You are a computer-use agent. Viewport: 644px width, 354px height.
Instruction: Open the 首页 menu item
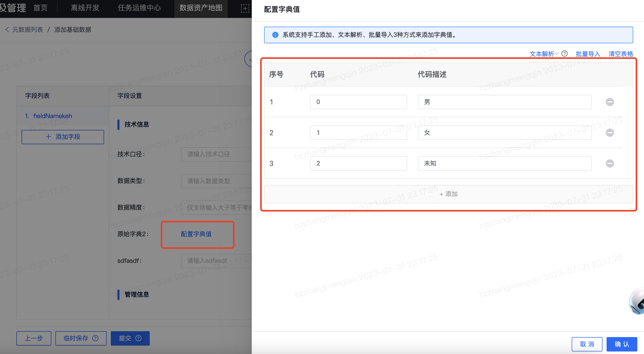pos(41,8)
